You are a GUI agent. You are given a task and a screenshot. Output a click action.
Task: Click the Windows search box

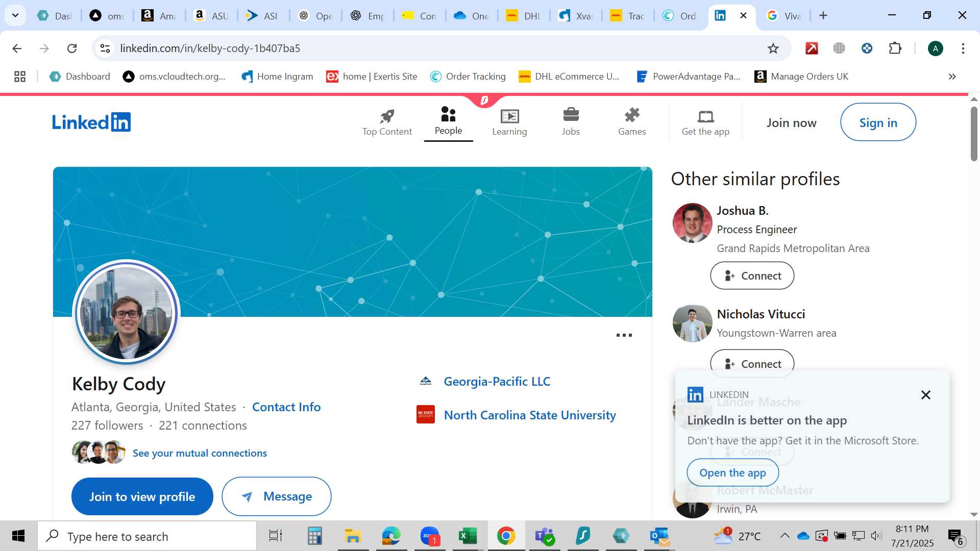pos(147,536)
